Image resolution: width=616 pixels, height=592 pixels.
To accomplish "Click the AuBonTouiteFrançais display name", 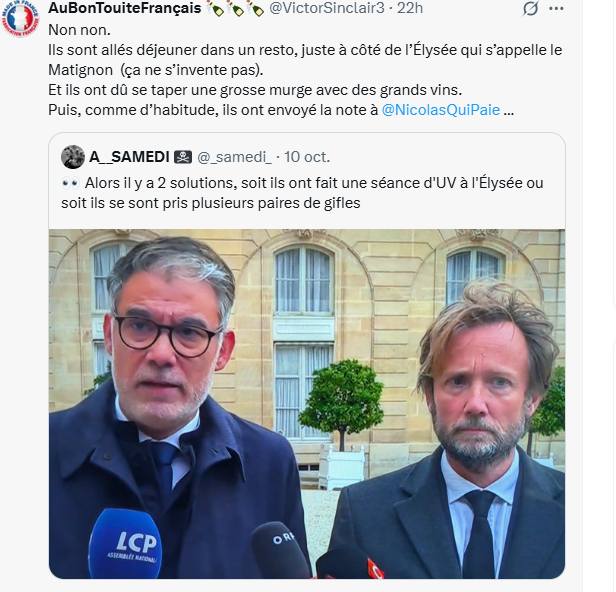I will (x=125, y=8).
